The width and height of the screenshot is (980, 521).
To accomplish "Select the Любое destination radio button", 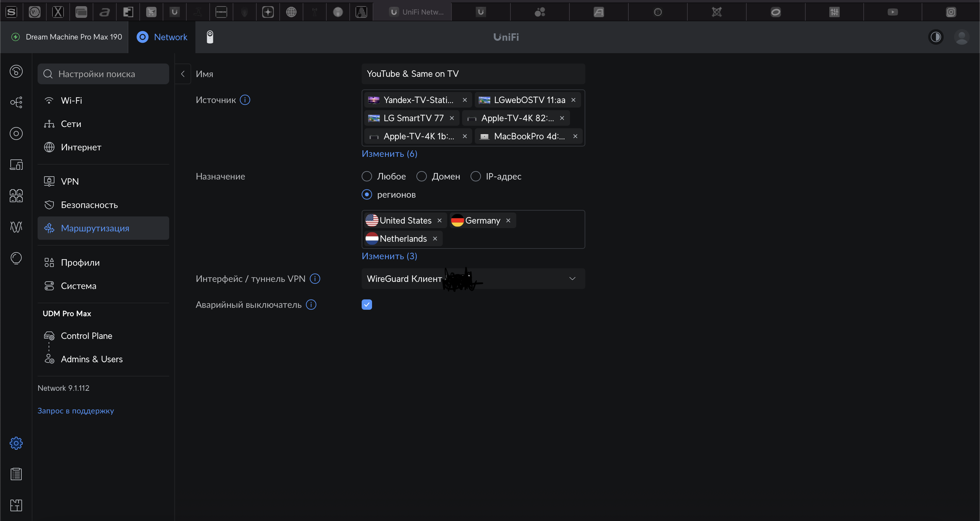I will coord(367,177).
